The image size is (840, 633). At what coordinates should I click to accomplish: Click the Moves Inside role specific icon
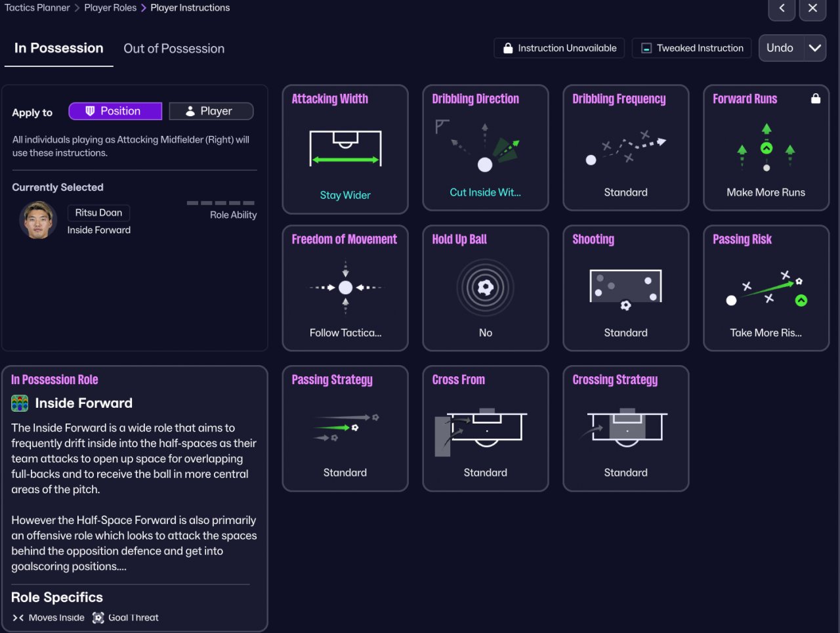coord(18,618)
